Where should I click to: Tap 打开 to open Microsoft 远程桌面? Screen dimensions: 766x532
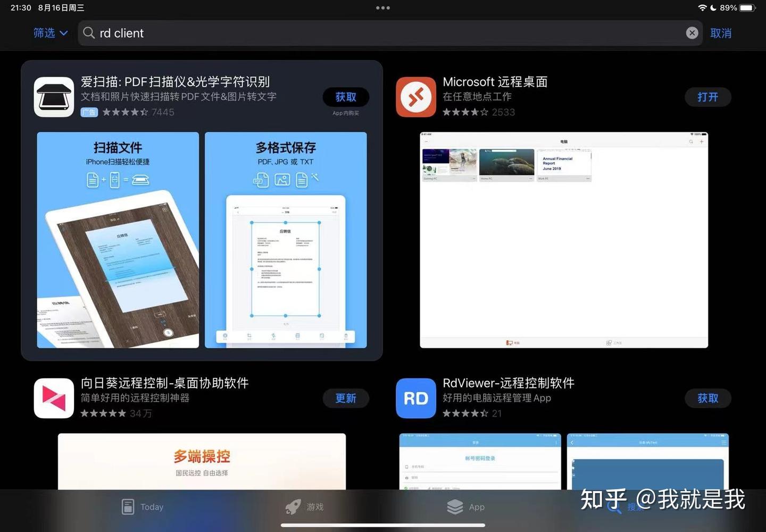(707, 97)
